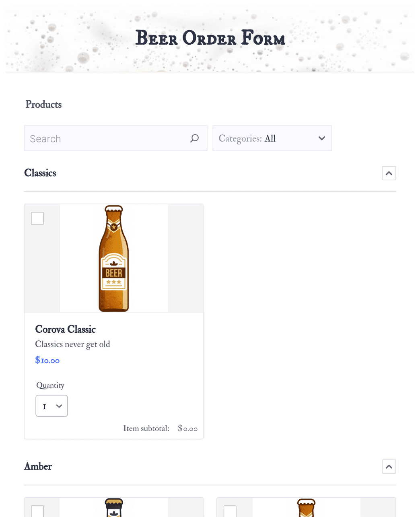Select the checkbox on the second Amber beer
420x517 pixels.
pos(230,511)
